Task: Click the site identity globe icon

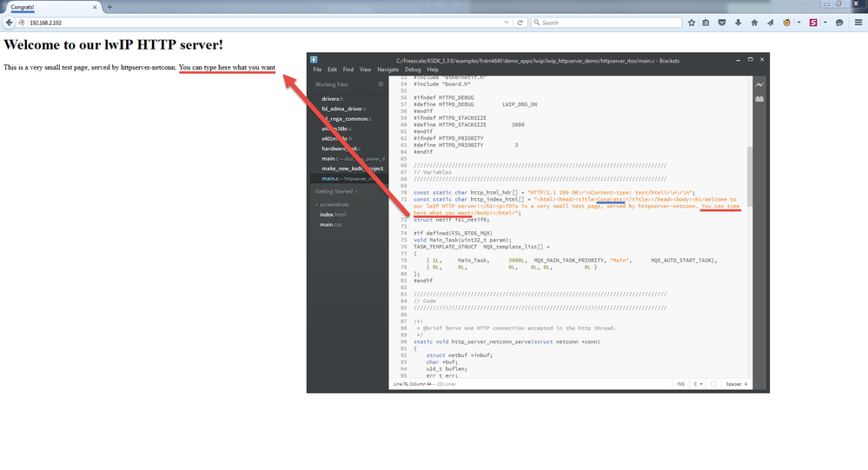Action: 22,23
